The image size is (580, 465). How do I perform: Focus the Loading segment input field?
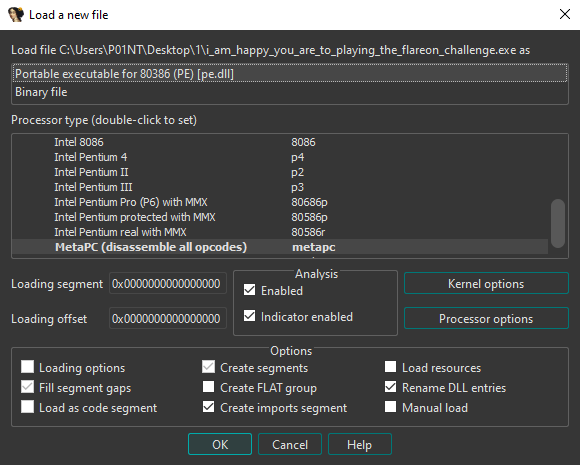click(168, 284)
